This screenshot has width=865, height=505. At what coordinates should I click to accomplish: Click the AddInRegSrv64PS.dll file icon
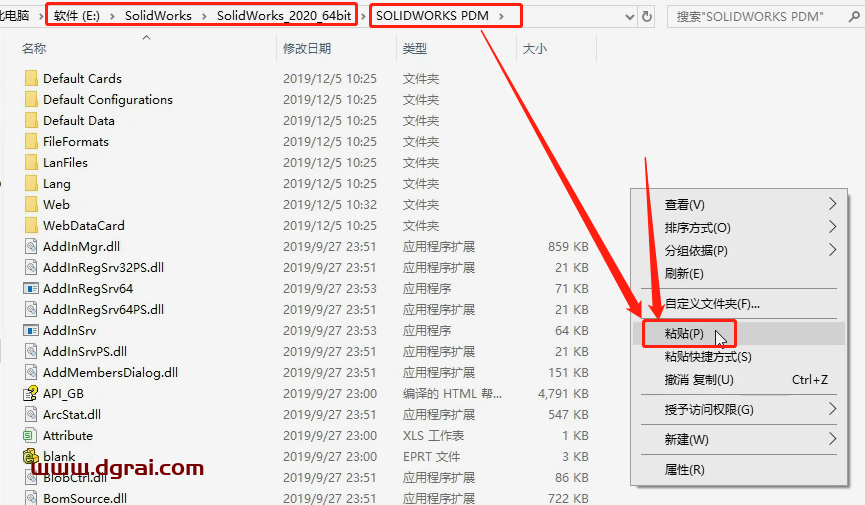click(31, 309)
